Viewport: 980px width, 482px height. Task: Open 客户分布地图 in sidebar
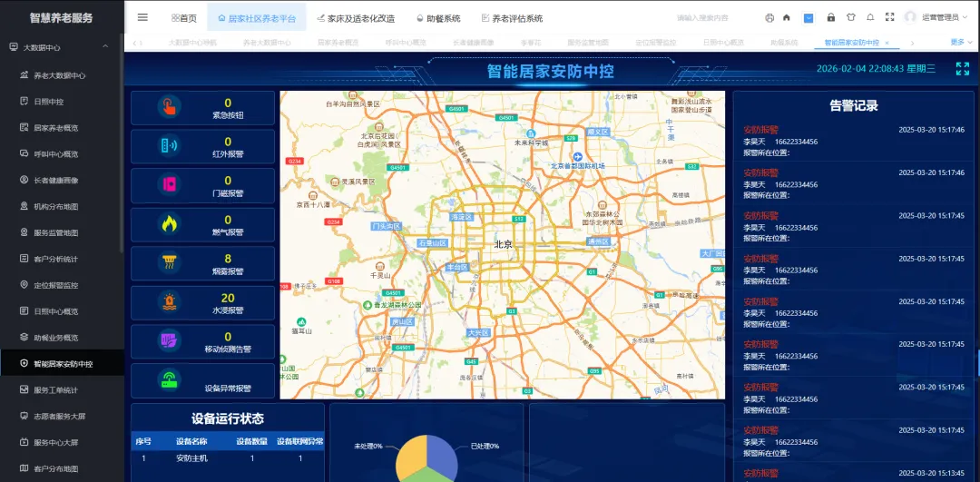tap(63, 468)
